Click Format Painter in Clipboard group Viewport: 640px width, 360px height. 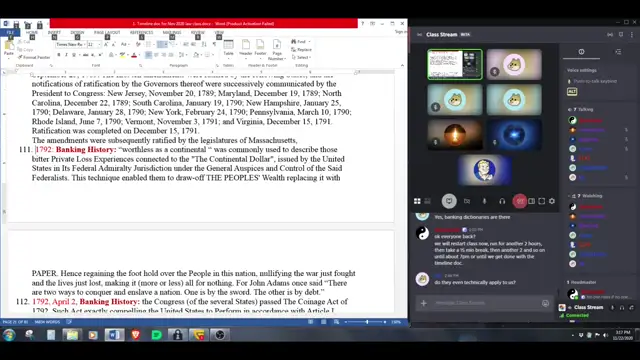(34, 58)
